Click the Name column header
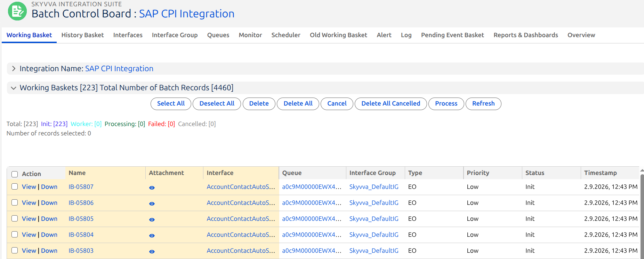 tap(105, 173)
